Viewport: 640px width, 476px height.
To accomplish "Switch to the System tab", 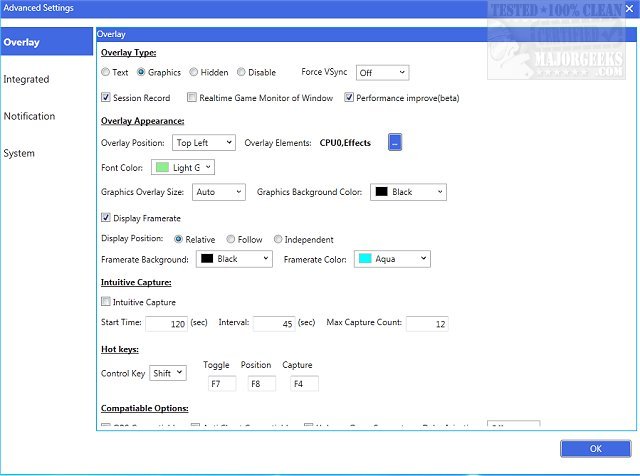I will click(19, 153).
